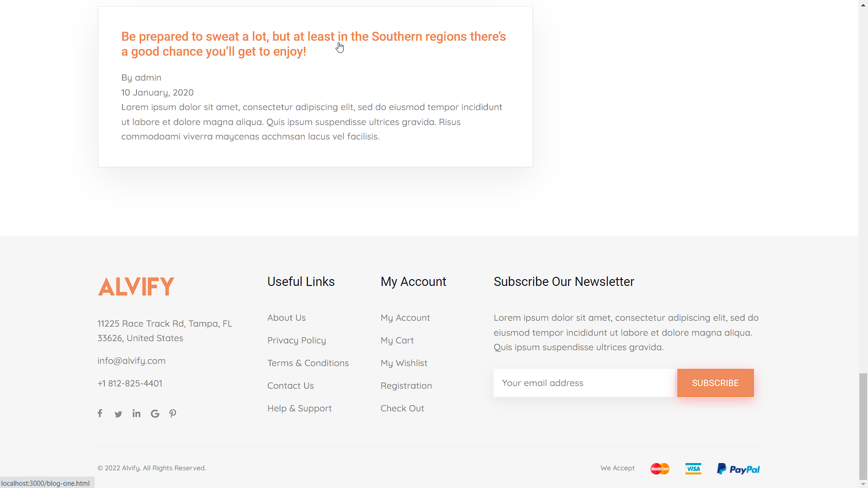The width and height of the screenshot is (868, 488).
Task: Click the Subscribe button
Action: [x=715, y=383]
